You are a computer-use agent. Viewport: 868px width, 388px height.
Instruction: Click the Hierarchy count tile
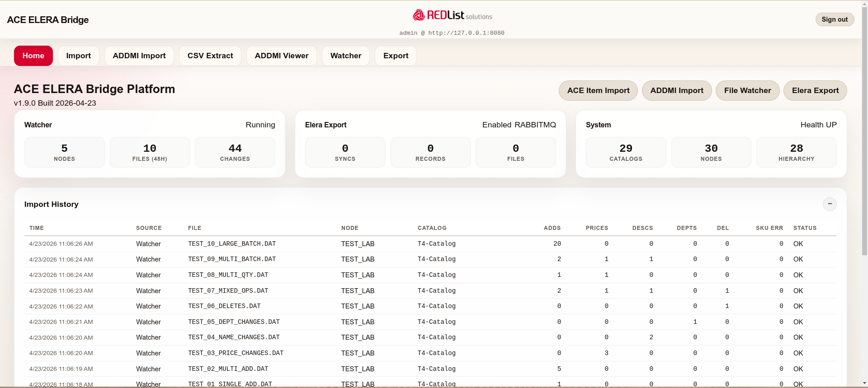coord(797,152)
